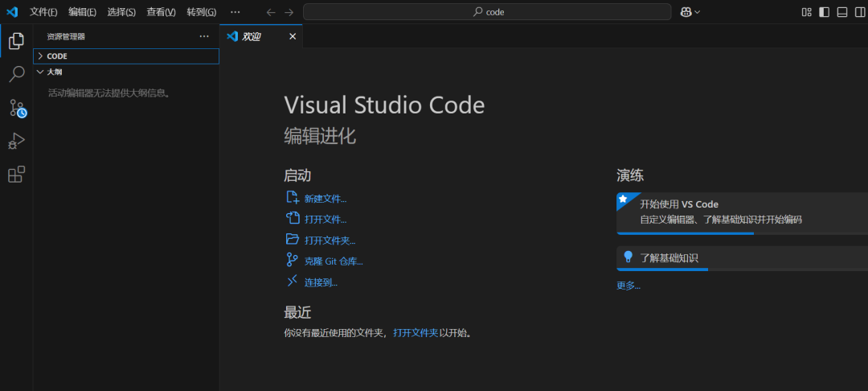Image resolution: width=868 pixels, height=391 pixels.
Task: Click the 活动编辑器无法提供大纲信息。 message
Action: tap(110, 93)
